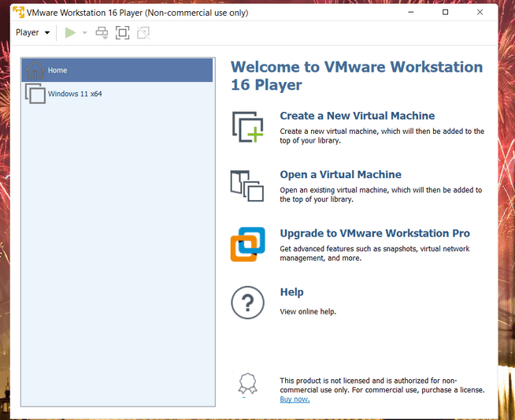The image size is (515, 420).
Task: Click Create a New Virtual Machine link
Action: coord(357,116)
